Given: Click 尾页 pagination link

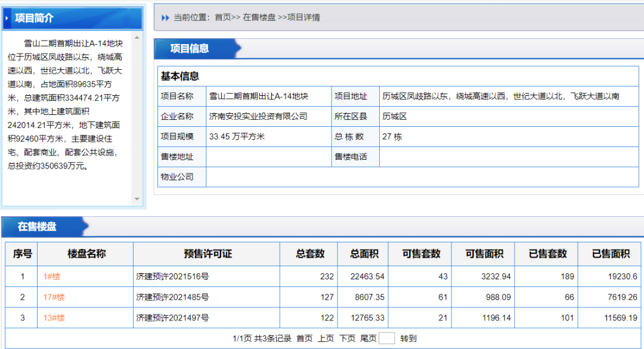Looking at the screenshot, I should [x=368, y=338].
